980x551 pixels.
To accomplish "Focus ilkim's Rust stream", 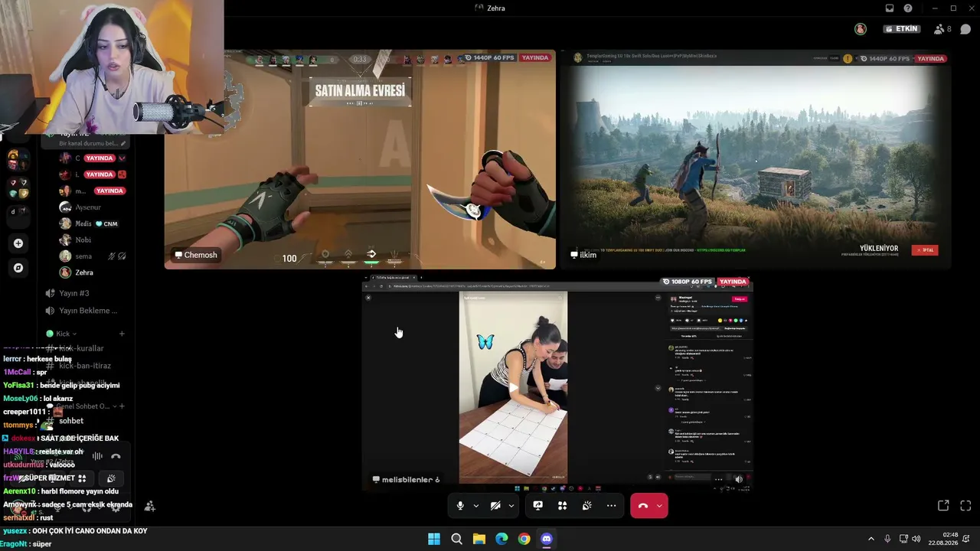I will [755, 159].
